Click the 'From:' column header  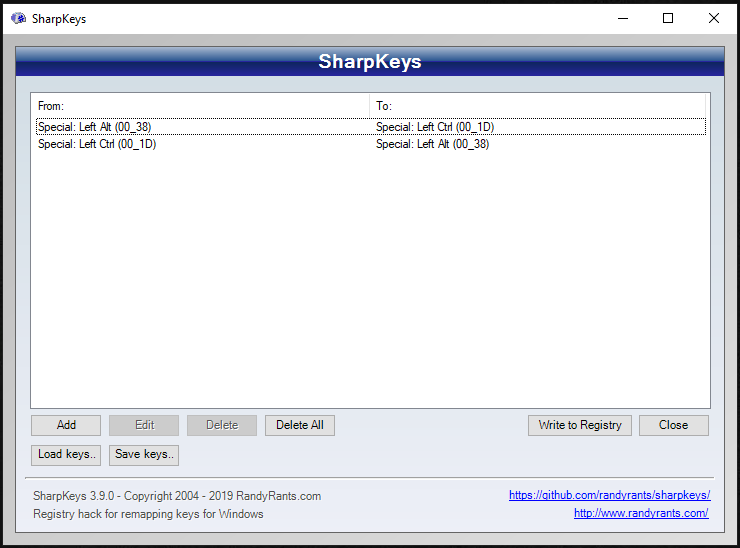(x=200, y=106)
